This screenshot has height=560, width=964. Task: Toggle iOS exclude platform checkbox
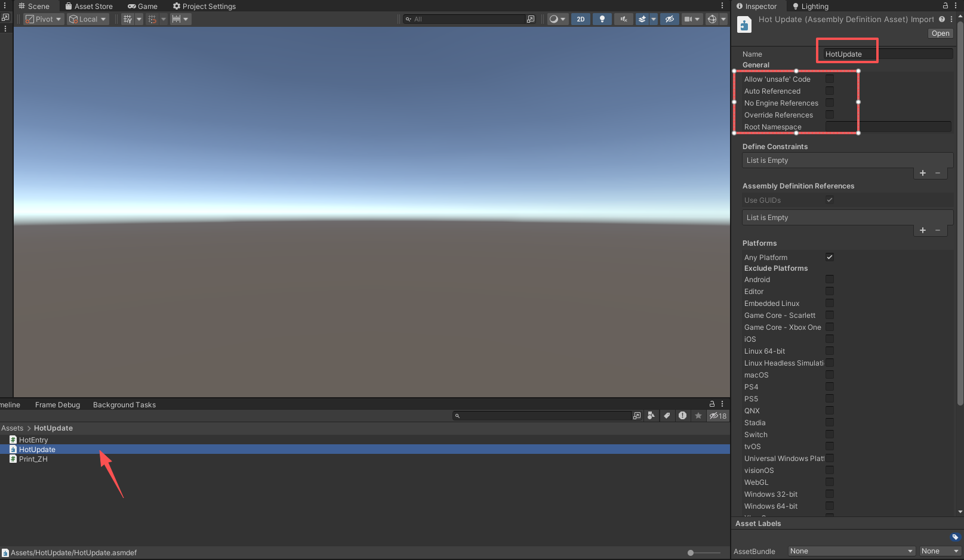(830, 339)
